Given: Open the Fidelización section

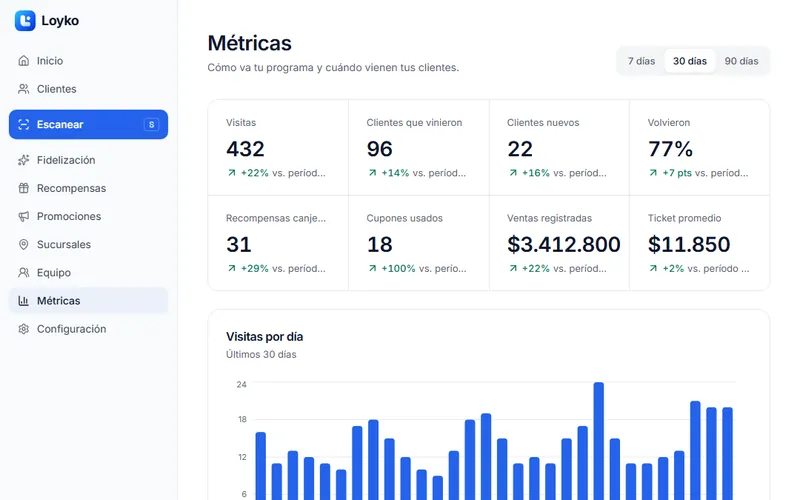Looking at the screenshot, I should click(x=88, y=160).
